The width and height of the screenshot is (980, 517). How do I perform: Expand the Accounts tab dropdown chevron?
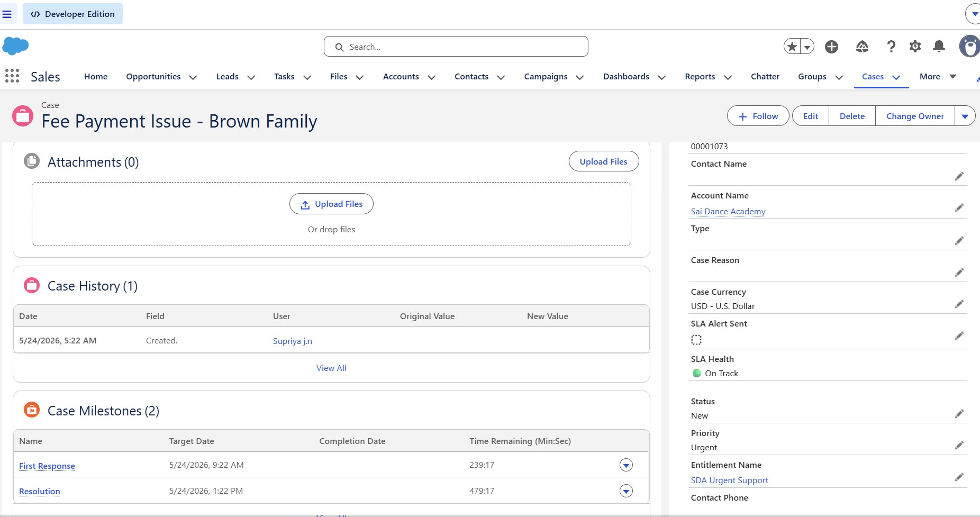[x=432, y=77]
